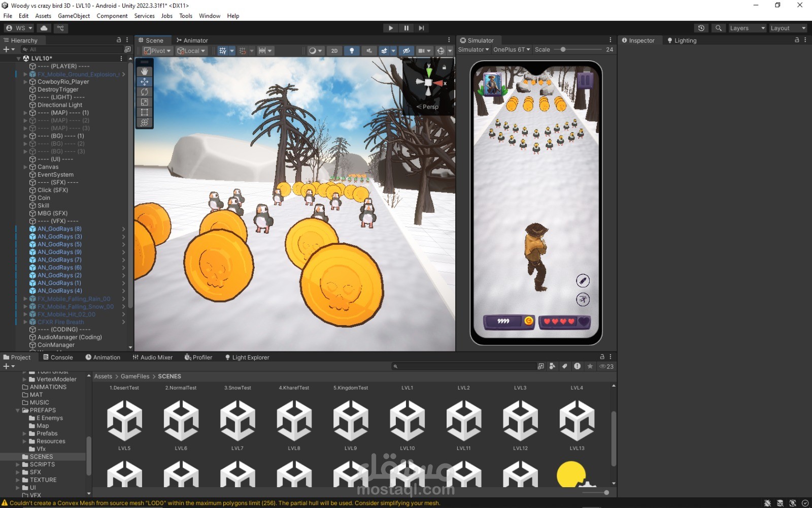Switch to the Profiler tab
The width and height of the screenshot is (812, 508).
198,357
